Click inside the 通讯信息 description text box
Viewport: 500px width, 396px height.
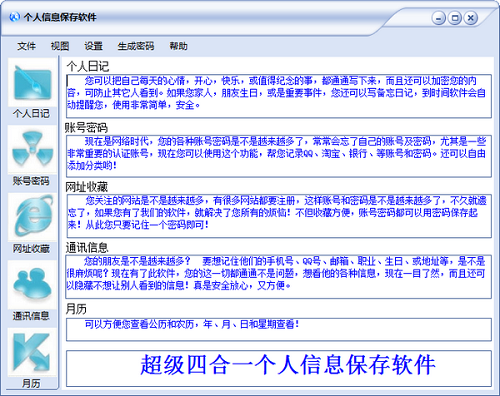(279, 277)
